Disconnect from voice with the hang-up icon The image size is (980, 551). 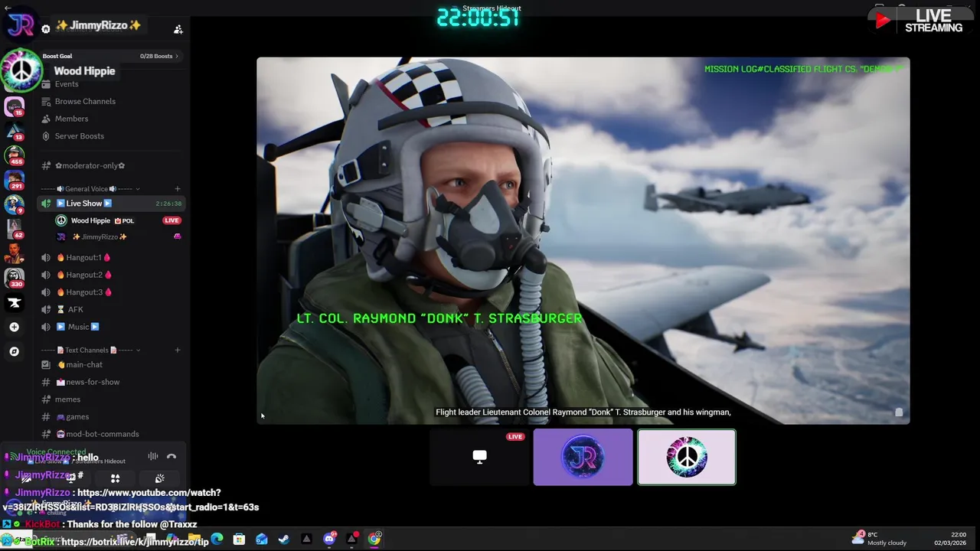tap(171, 457)
